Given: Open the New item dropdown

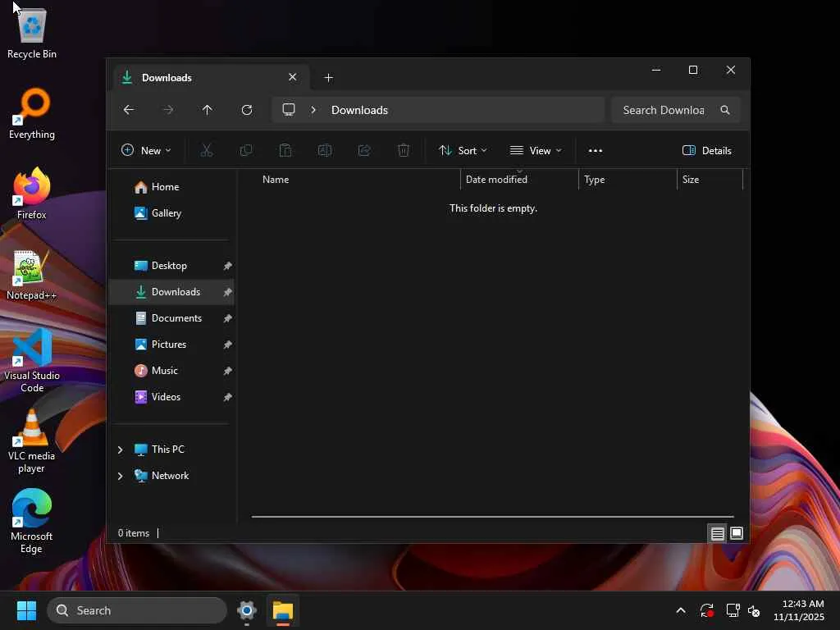Looking at the screenshot, I should pos(146,150).
